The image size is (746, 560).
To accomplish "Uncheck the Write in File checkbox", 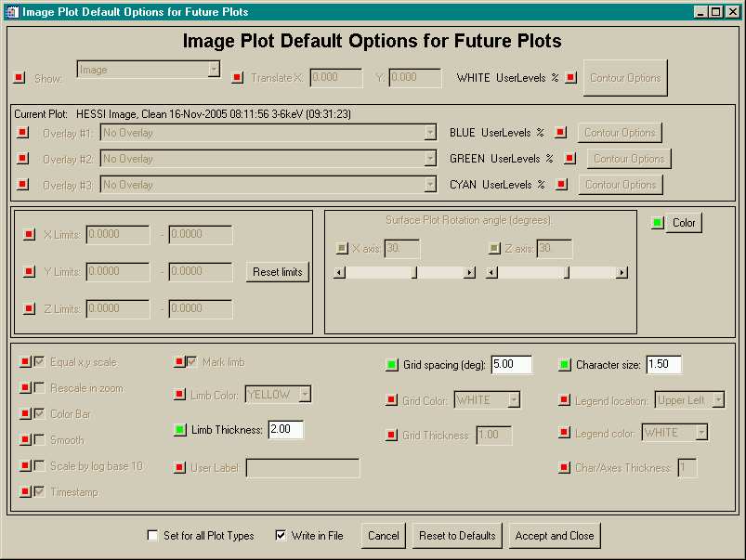I will [281, 536].
